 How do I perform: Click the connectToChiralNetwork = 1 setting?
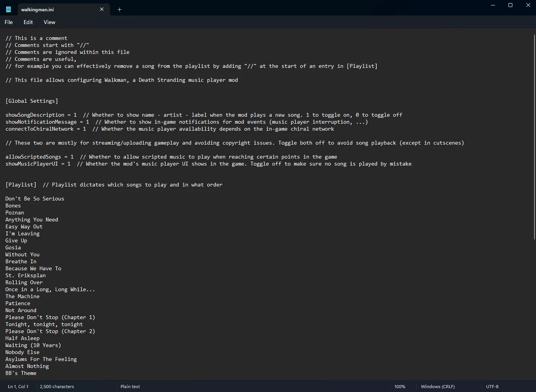46,129
